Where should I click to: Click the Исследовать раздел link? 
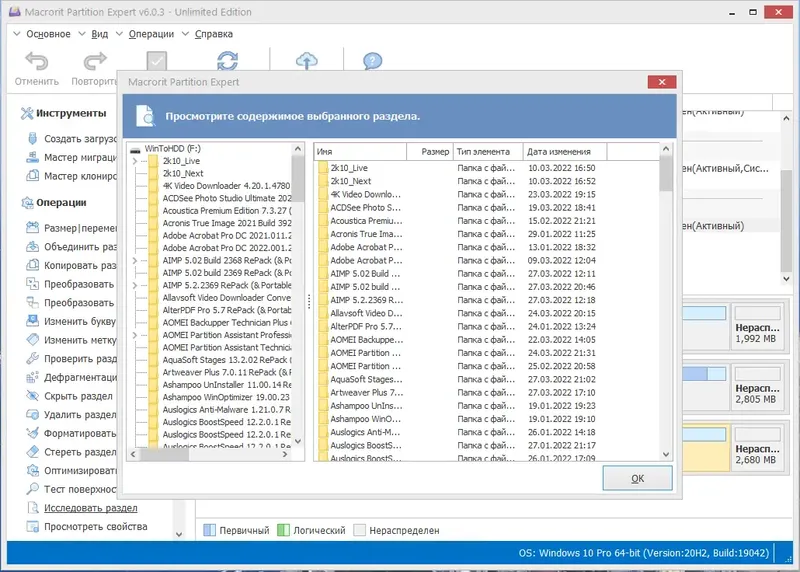(x=90, y=508)
